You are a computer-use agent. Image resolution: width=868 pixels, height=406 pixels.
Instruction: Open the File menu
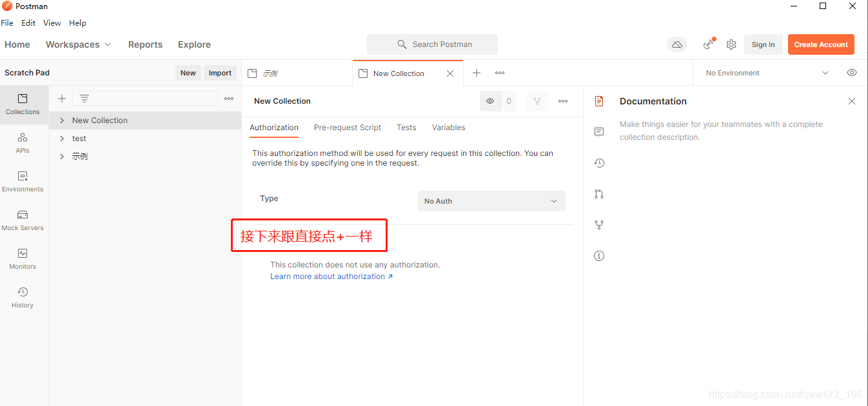point(7,23)
